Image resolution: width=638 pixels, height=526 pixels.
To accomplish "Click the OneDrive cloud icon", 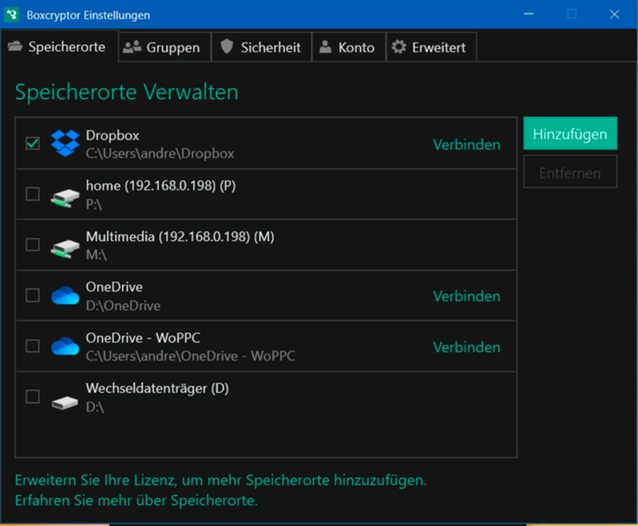I will click(x=65, y=296).
